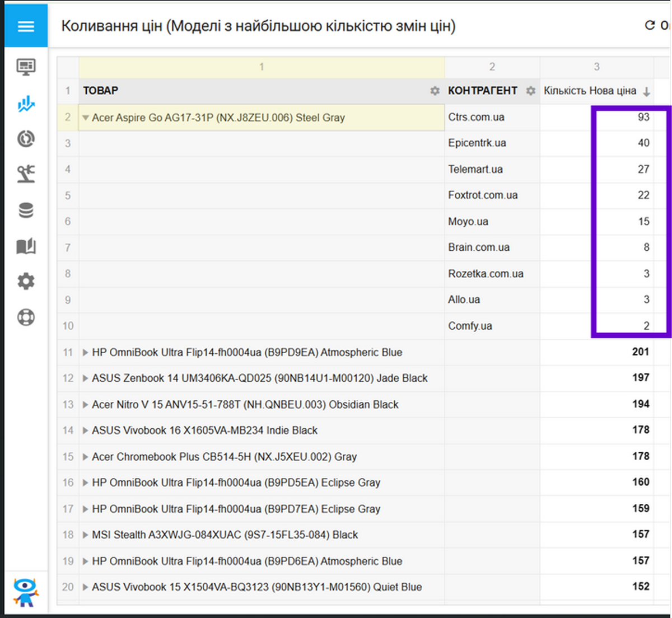
Task: Click the mascot eye logo at bottom
Action: [26, 592]
